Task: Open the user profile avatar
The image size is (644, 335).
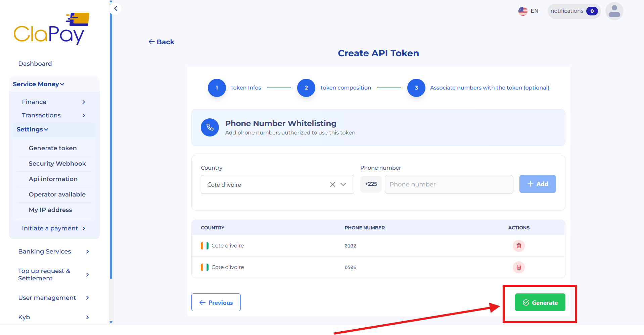Action: 614,11
